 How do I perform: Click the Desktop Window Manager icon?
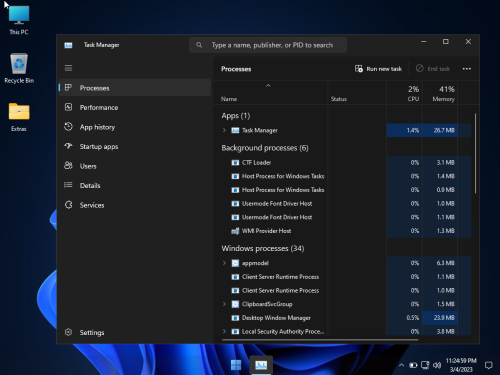tap(235, 318)
